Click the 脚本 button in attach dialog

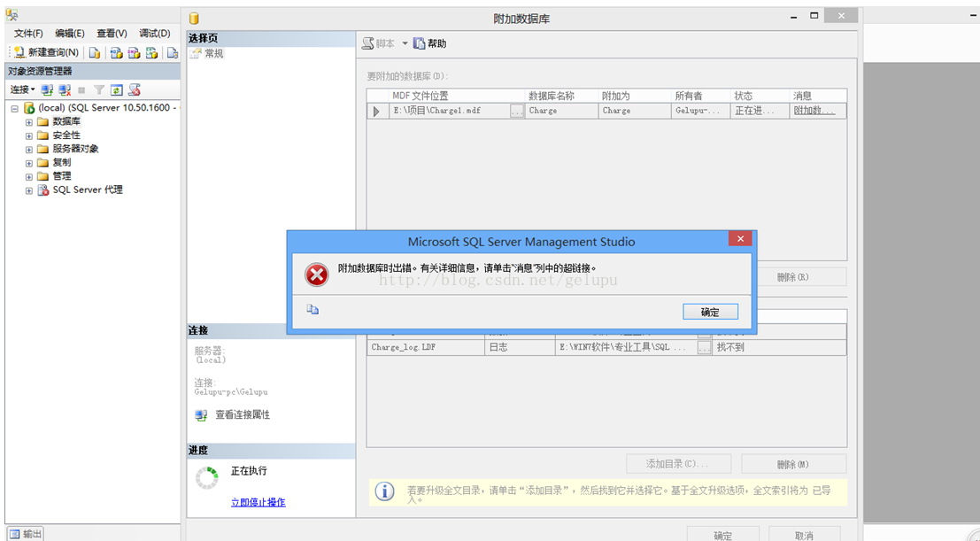tap(379, 43)
